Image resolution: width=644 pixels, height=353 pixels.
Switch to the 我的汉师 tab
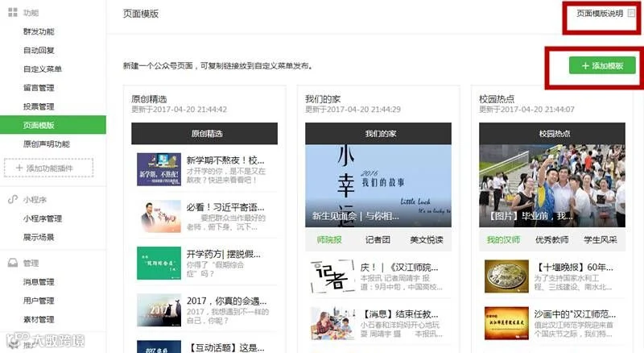[x=504, y=239]
